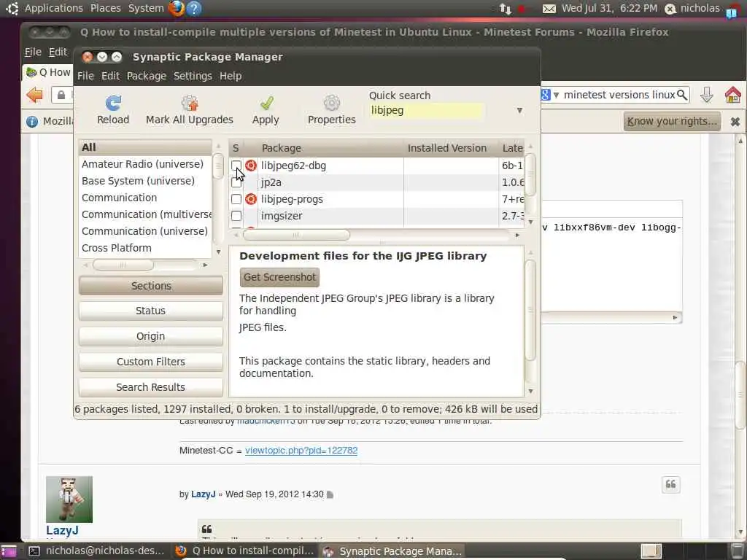Open Synaptic Edit menu

(111, 76)
